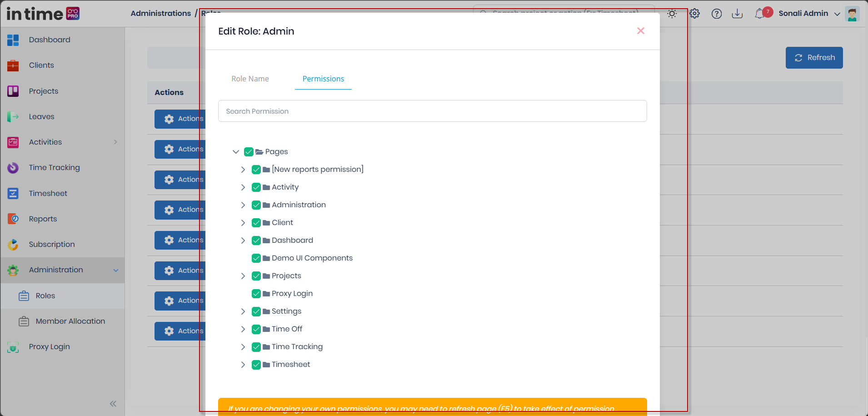This screenshot has width=868, height=416.
Task: Click the Subscription sidebar icon
Action: [x=13, y=245]
